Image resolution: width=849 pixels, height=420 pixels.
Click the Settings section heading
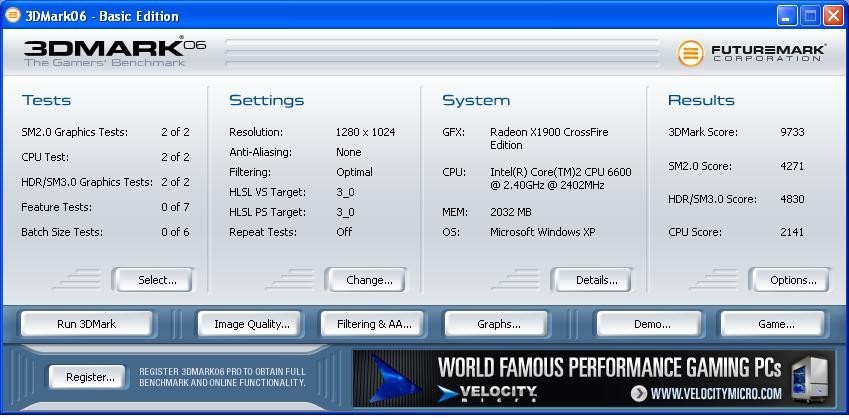pyautogui.click(x=266, y=101)
